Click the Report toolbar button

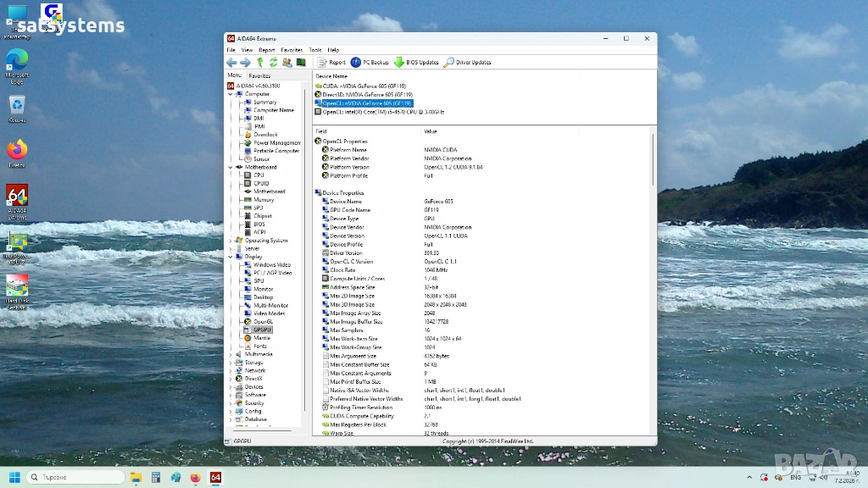[331, 63]
